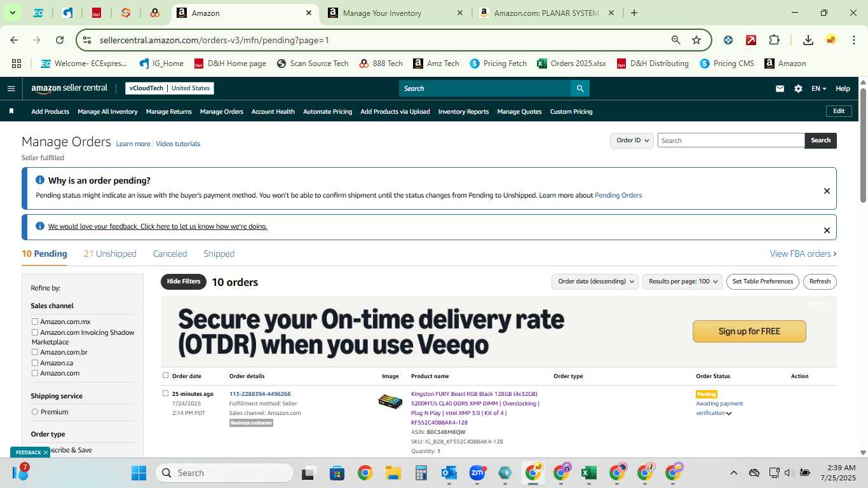Open the Seller Central settings gear
This screenshot has width=868, height=488.
pyautogui.click(x=798, y=88)
